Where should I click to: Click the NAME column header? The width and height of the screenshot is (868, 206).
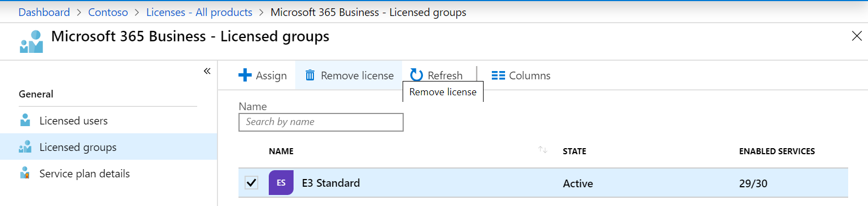coord(281,151)
